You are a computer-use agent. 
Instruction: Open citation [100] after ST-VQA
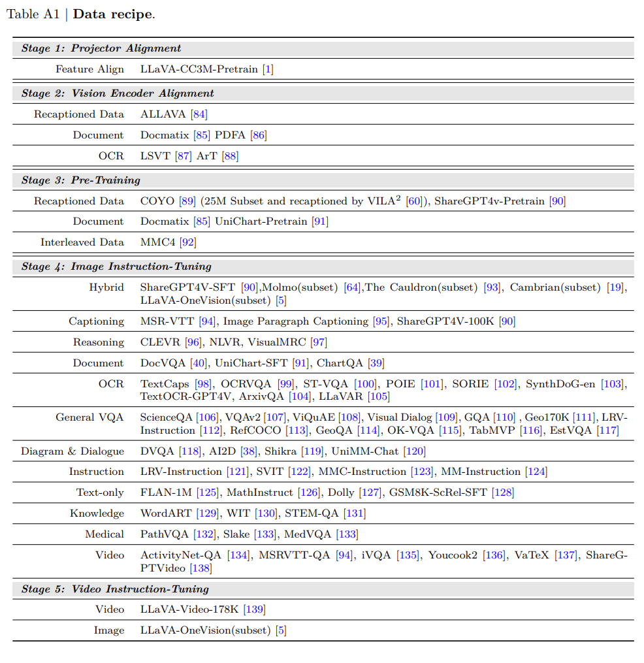(x=365, y=384)
